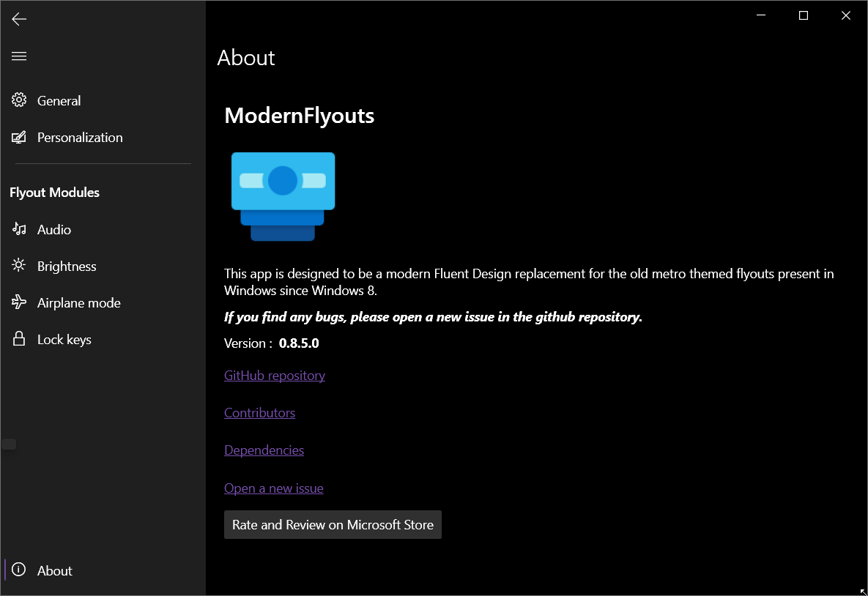
Task: Click the Personalization pen icon
Action: 19,137
